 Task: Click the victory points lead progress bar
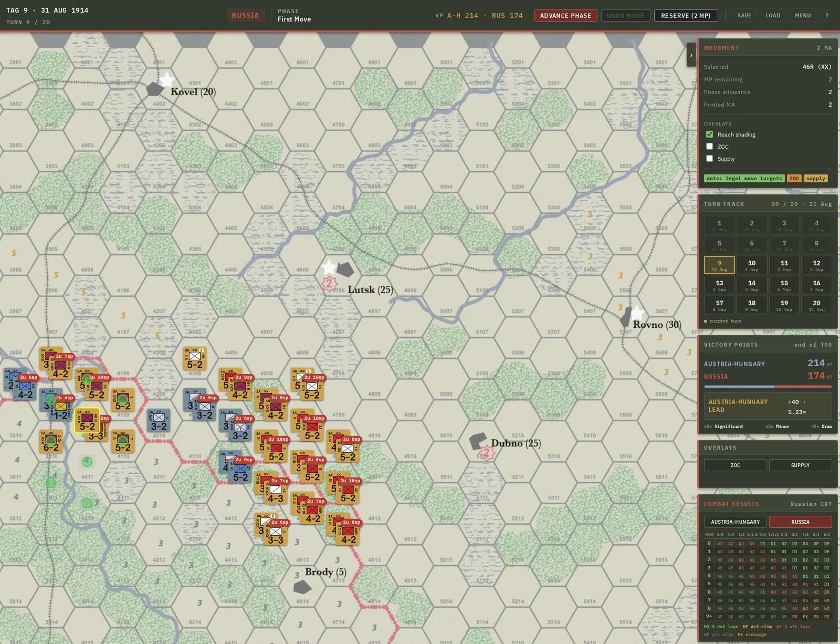[x=768, y=387]
